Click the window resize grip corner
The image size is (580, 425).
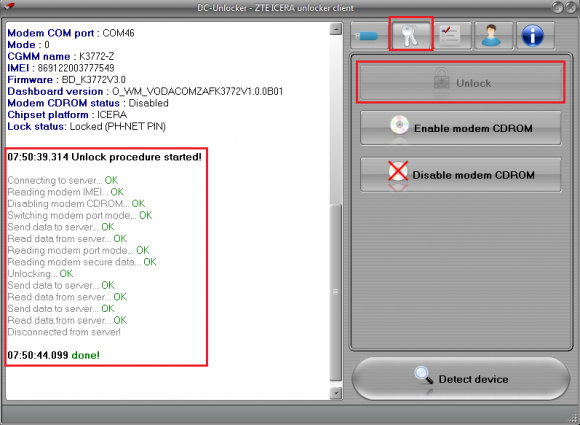click(573, 418)
